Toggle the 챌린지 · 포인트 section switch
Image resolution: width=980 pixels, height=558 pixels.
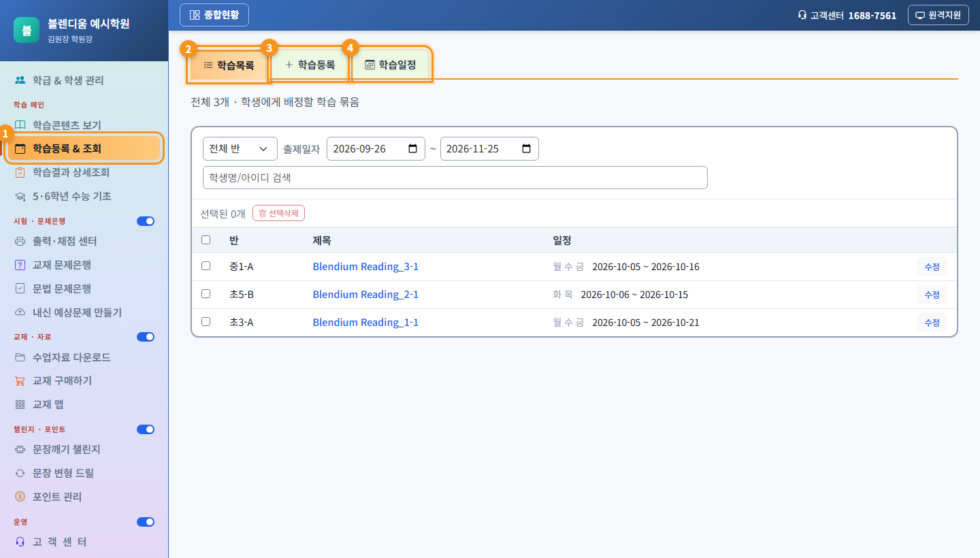146,429
